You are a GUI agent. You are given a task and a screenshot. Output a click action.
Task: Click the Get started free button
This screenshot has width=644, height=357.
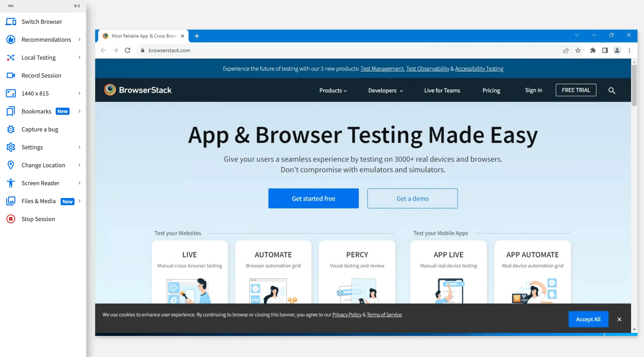point(313,198)
